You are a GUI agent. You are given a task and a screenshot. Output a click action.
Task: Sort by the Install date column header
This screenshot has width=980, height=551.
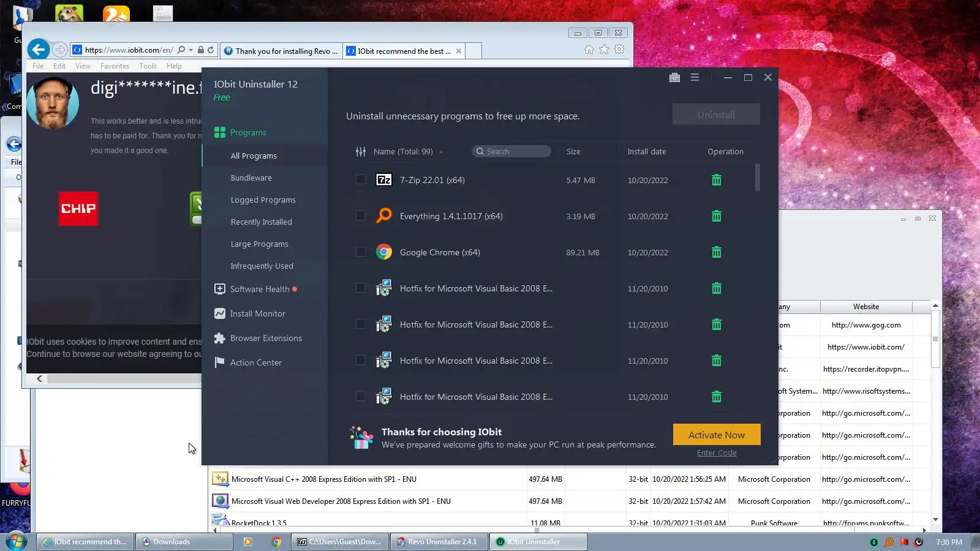click(647, 151)
